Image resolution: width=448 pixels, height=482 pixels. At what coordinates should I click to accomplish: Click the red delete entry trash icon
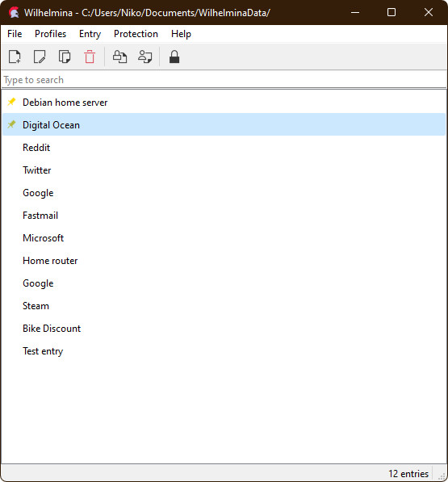pyautogui.click(x=90, y=57)
